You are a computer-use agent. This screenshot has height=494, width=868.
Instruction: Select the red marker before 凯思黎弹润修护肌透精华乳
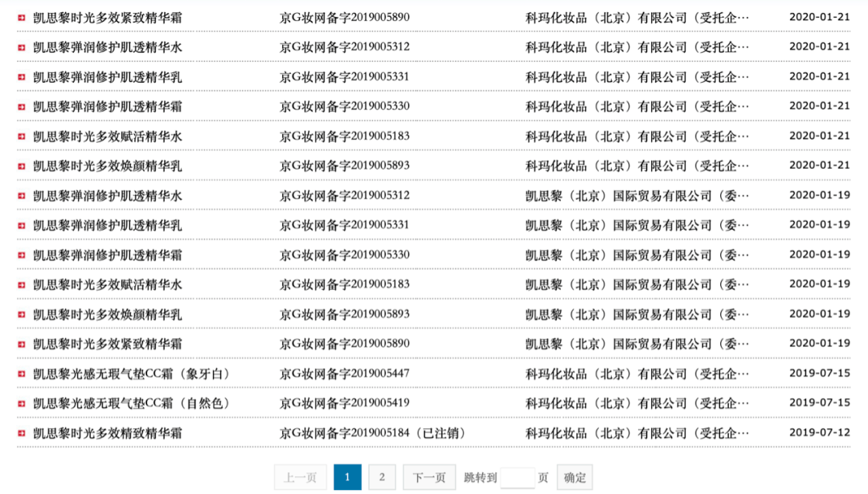(x=20, y=76)
